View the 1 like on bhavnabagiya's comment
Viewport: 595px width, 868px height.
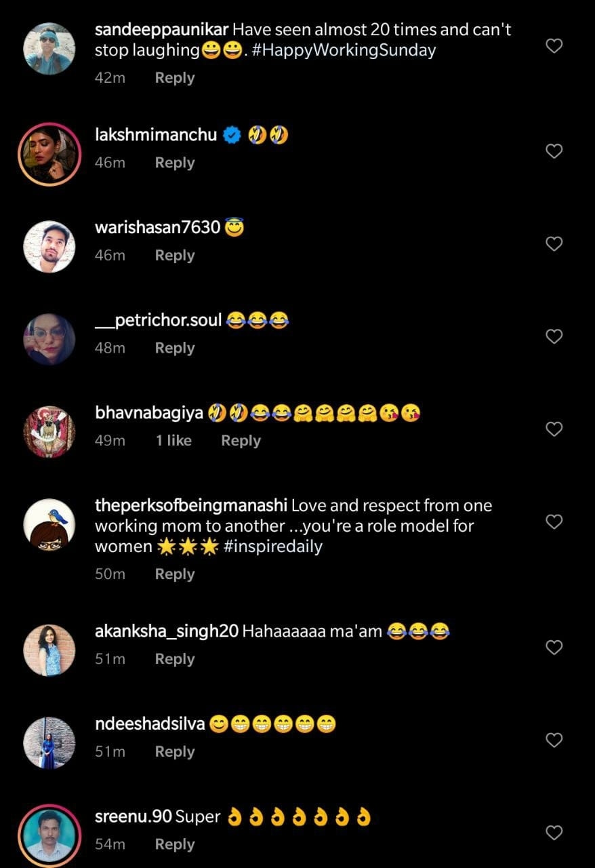pyautogui.click(x=173, y=441)
